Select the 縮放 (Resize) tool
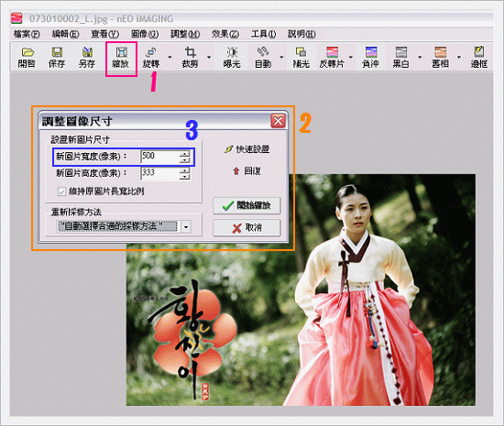 click(x=121, y=58)
